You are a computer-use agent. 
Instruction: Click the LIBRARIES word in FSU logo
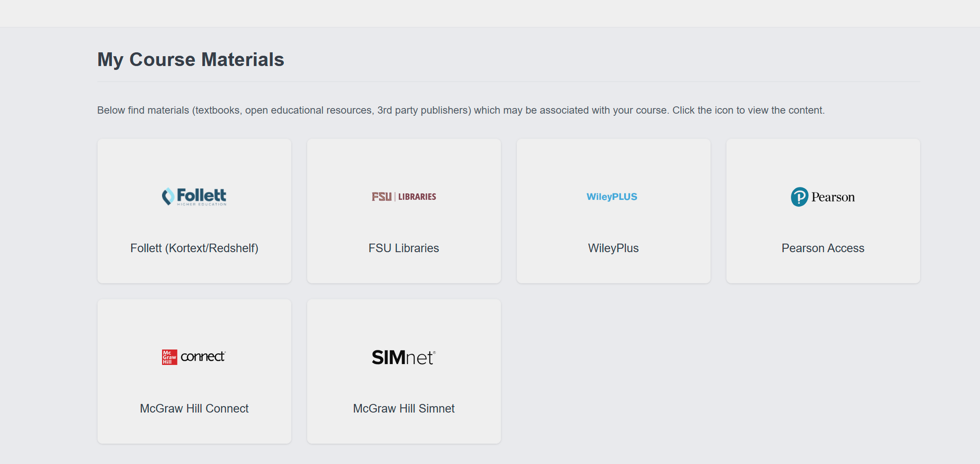tap(417, 197)
